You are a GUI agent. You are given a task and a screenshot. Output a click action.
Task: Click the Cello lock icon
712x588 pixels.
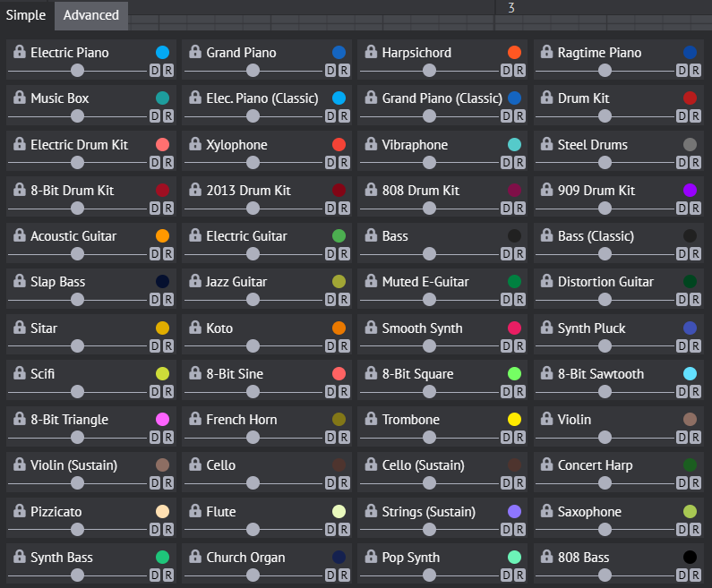click(195, 464)
